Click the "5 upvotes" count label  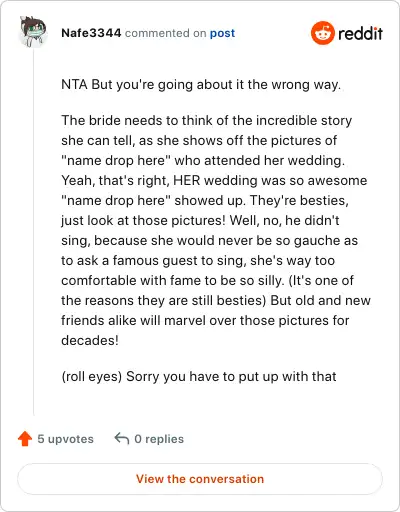tap(65, 439)
